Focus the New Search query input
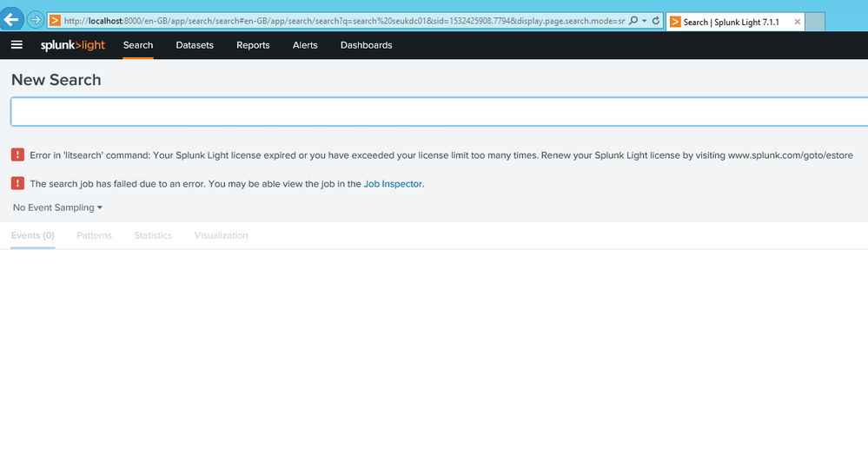The height and width of the screenshot is (454, 868). [x=440, y=112]
